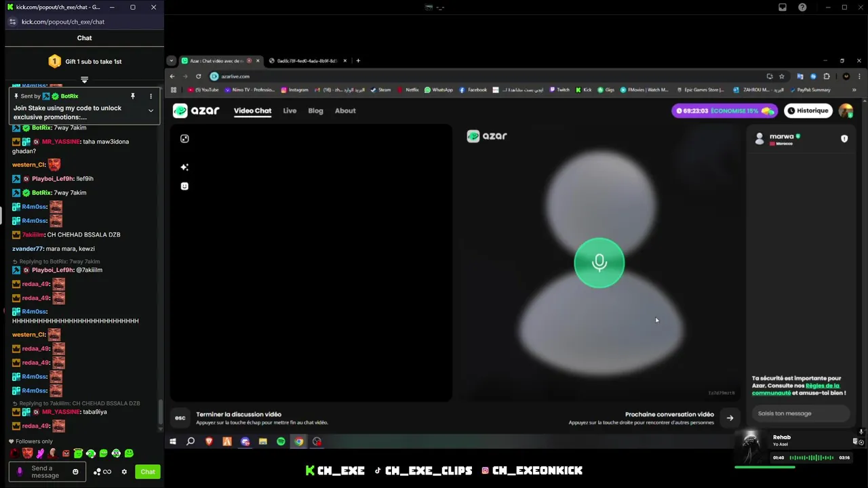Open a new browser tab with plus
This screenshot has height=488, width=868.
[358, 60]
